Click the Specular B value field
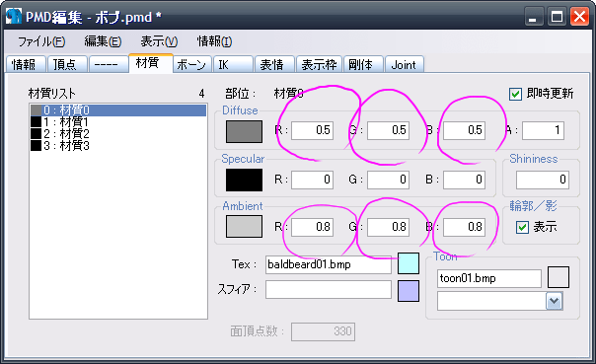 click(464, 180)
